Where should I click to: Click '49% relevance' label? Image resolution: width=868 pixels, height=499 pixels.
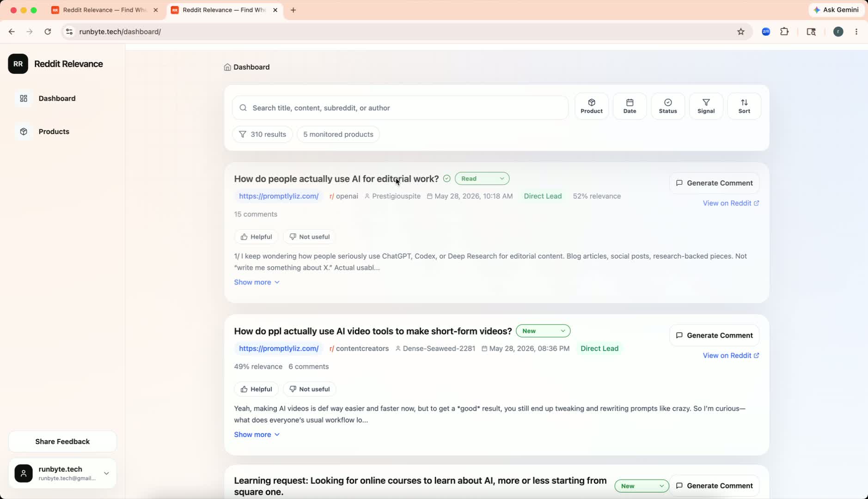258,367
